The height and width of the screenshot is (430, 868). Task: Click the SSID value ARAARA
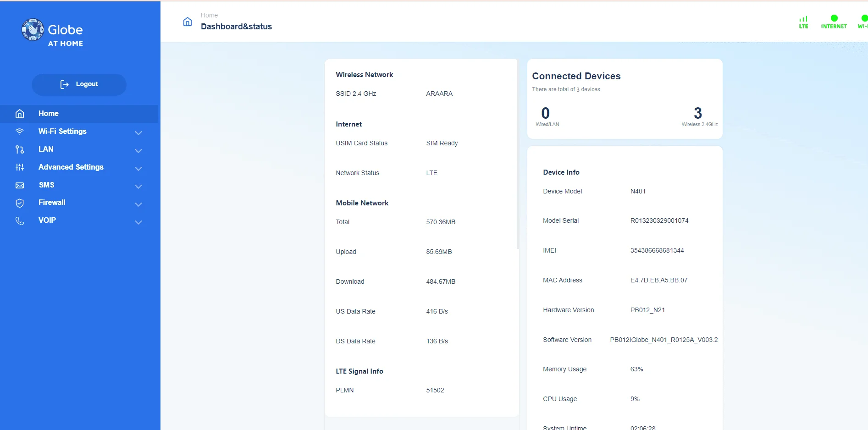pyautogui.click(x=439, y=94)
